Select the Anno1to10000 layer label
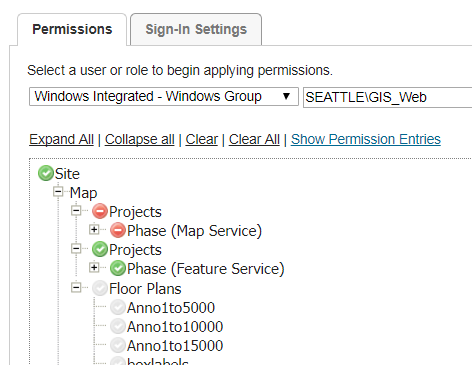Viewport: 472px width, 365px height. pyautogui.click(x=175, y=327)
